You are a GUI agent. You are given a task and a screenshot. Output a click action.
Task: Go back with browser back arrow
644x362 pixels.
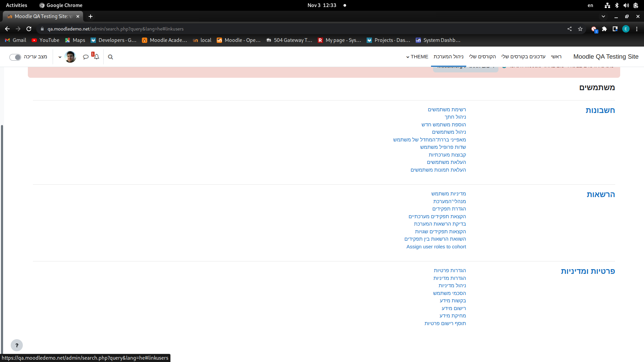[7, 29]
